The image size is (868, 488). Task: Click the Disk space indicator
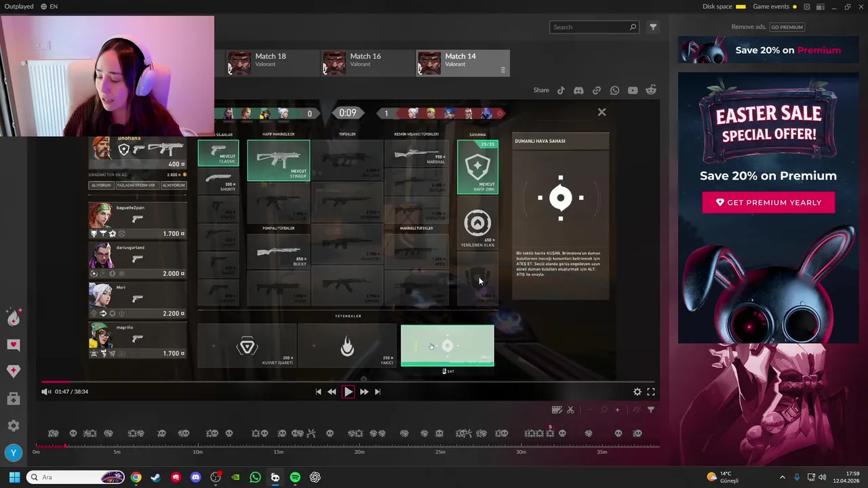coord(724,7)
